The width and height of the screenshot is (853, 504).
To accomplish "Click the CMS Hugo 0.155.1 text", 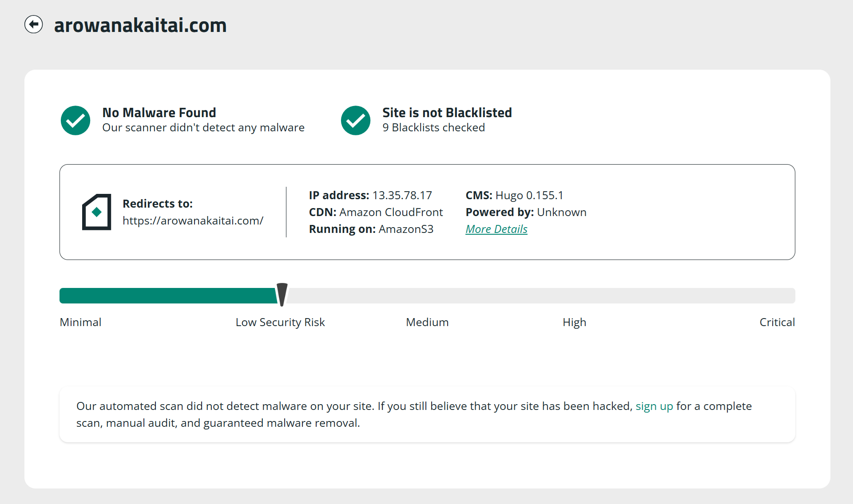I will [514, 195].
